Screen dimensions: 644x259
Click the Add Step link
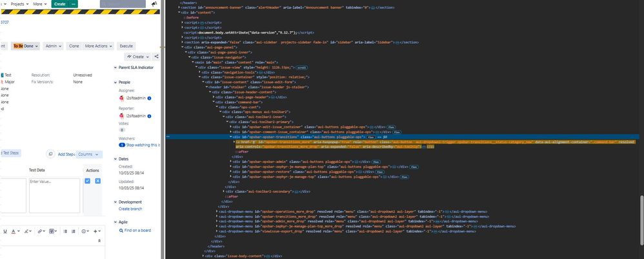click(x=66, y=155)
